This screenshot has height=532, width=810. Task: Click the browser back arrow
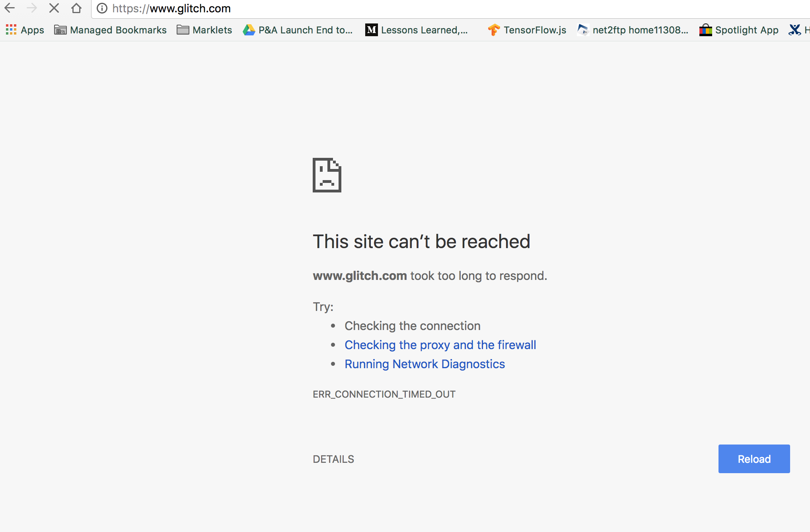coord(10,8)
